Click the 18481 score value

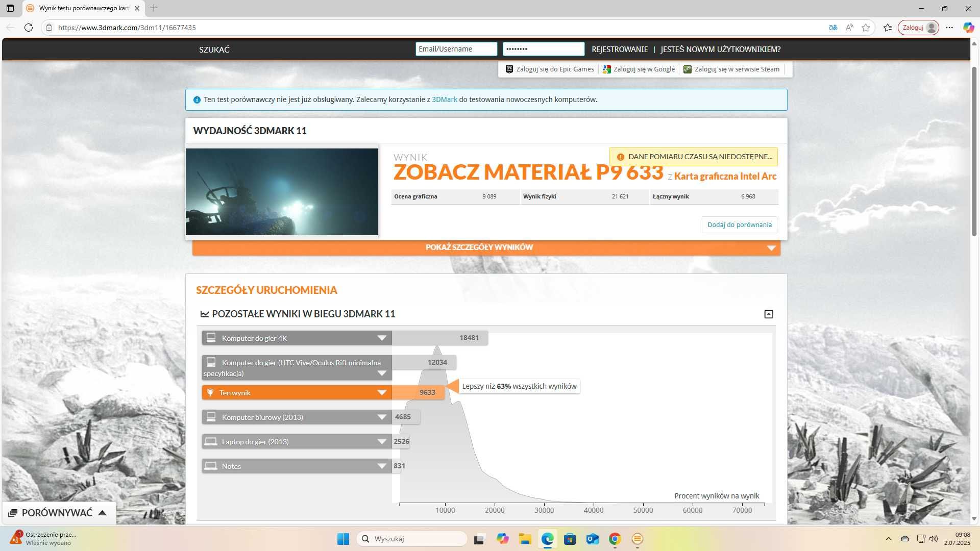(469, 338)
